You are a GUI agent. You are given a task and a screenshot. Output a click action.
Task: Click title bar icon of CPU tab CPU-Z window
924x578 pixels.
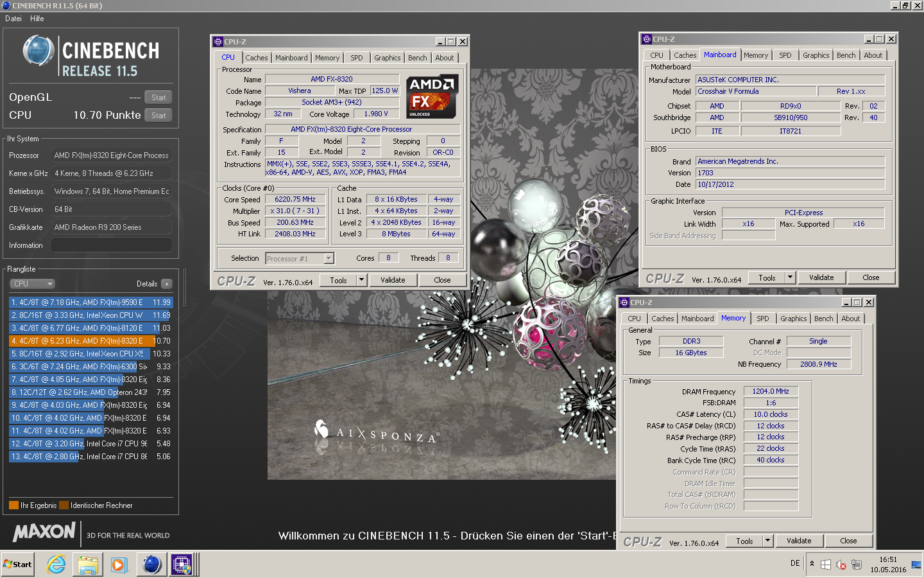(218, 42)
